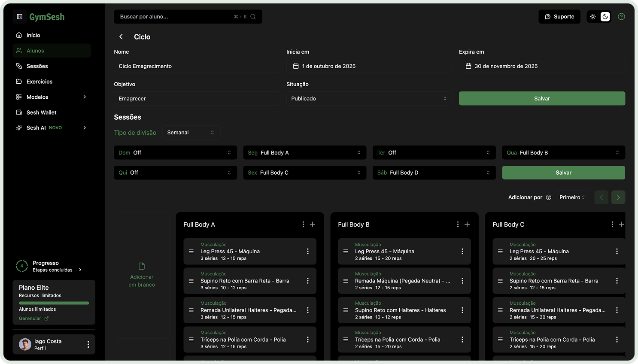Expand the Modelos sidebar submenu
The width and height of the screenshot is (638, 364).
pyautogui.click(x=85, y=97)
